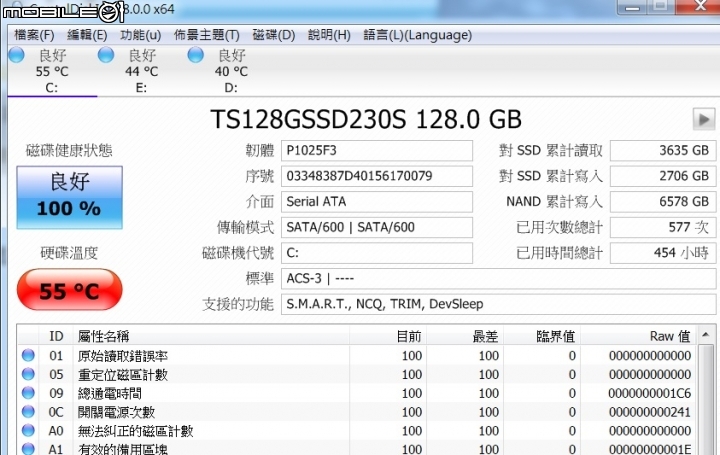Select the 無法糾正的磁區計數 attribute row
Viewport: 720px width, 455px height.
click(x=357, y=431)
